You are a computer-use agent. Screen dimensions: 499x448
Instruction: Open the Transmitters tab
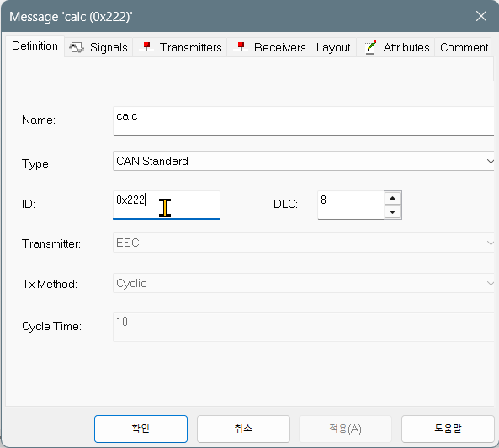tap(180, 47)
